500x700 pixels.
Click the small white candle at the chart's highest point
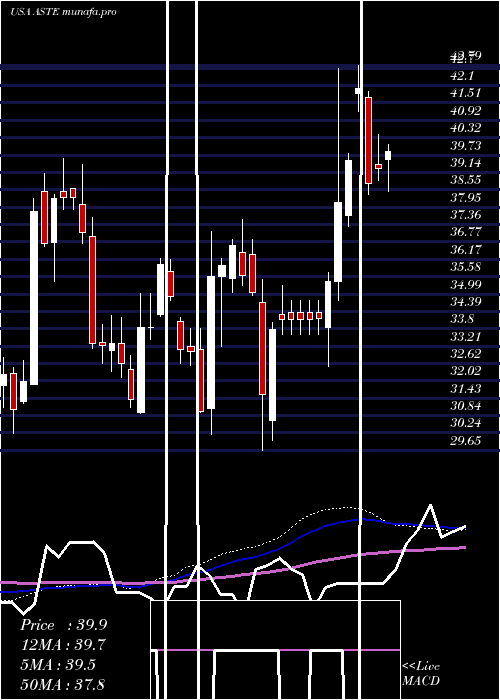[358, 91]
